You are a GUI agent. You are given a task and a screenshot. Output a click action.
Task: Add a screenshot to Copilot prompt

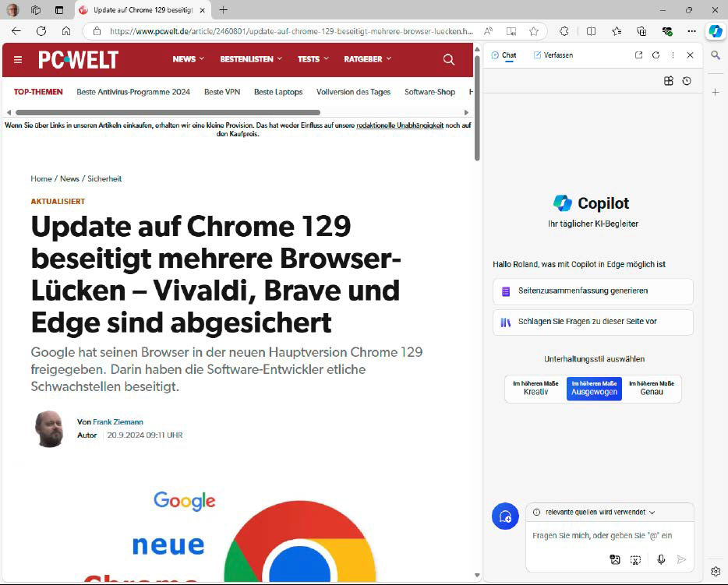(635, 560)
